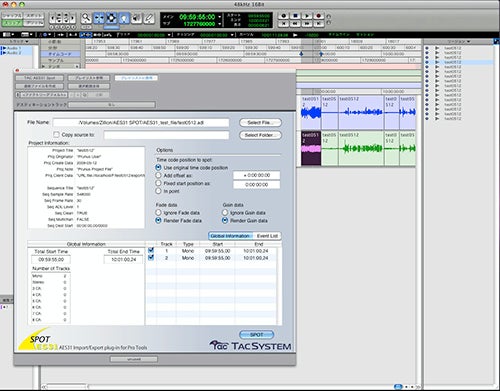Expand the tempo ruler disclosure triangle

coord(43,66)
